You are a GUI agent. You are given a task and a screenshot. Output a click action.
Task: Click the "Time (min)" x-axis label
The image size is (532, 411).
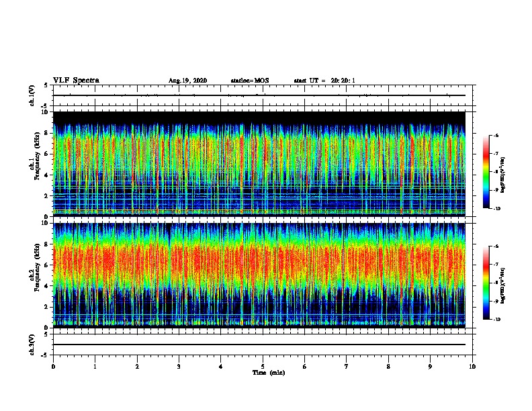(269, 373)
